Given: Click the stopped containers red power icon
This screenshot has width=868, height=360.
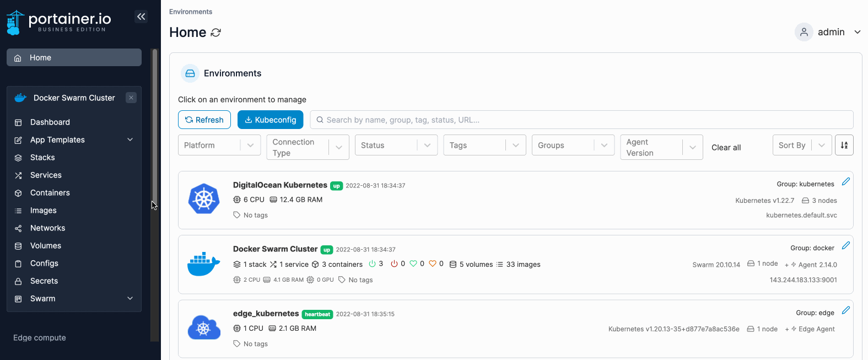Looking at the screenshot, I should pyautogui.click(x=394, y=264).
